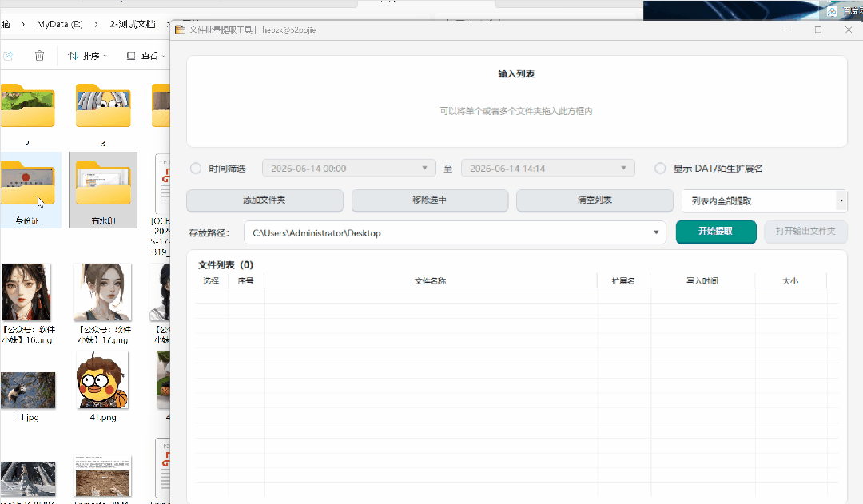863x504 pixels.
Task: Open 查看 view menu in Explorer
Action: pyautogui.click(x=145, y=56)
